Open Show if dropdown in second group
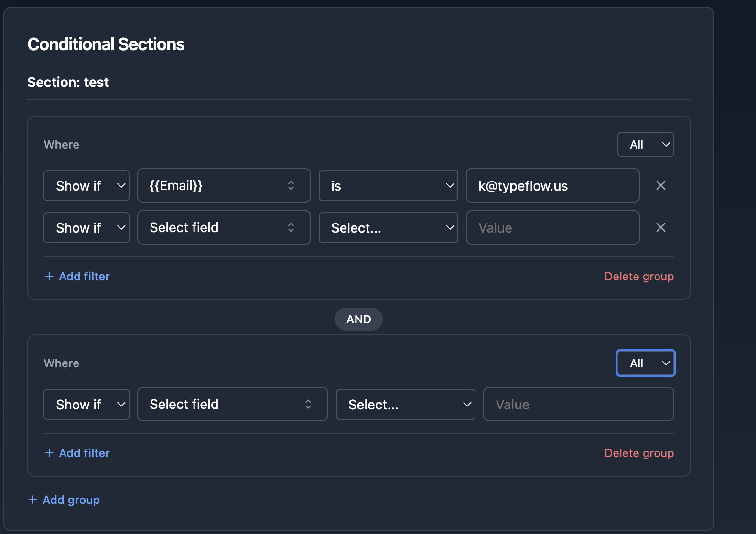Image resolution: width=756 pixels, height=534 pixels. [x=86, y=404]
